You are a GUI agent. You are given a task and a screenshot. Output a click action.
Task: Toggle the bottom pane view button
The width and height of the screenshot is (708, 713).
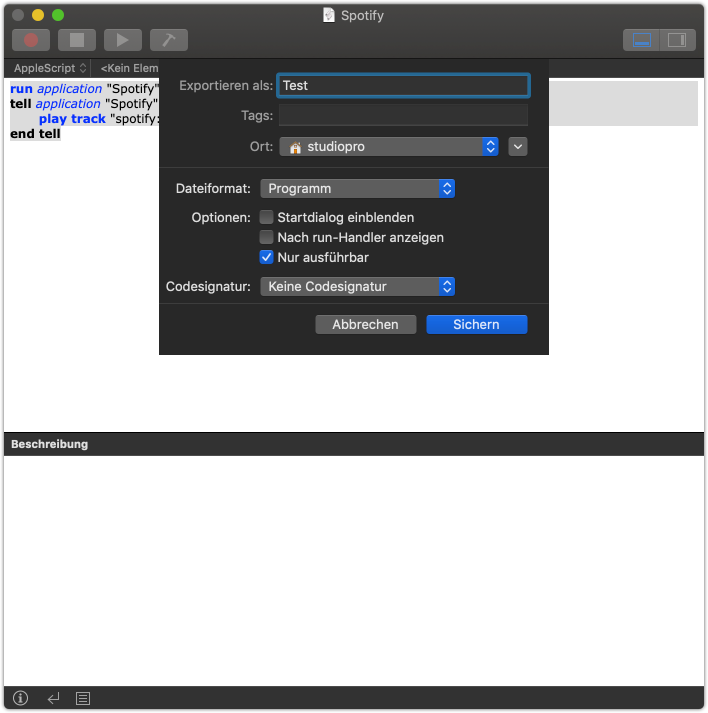(642, 40)
